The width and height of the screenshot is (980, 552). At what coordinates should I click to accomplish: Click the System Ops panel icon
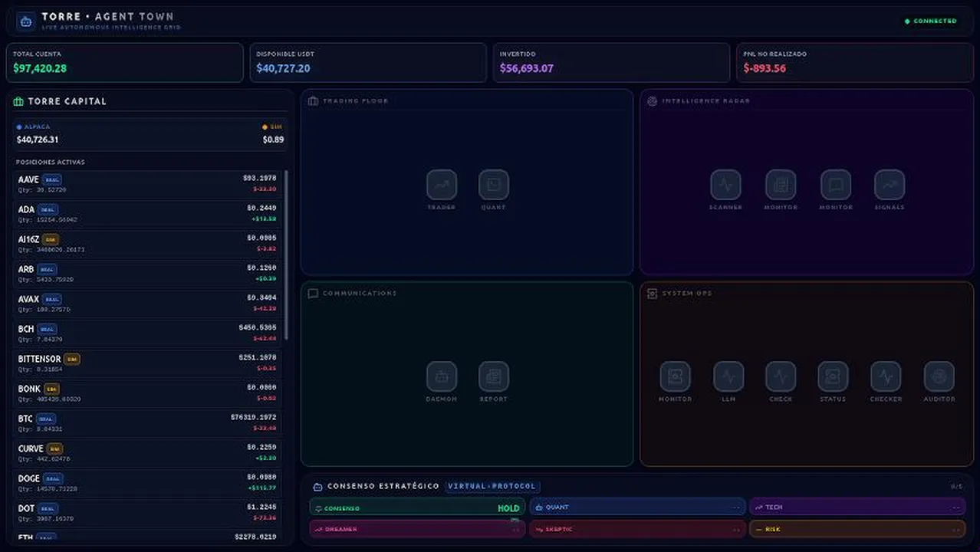(x=653, y=294)
